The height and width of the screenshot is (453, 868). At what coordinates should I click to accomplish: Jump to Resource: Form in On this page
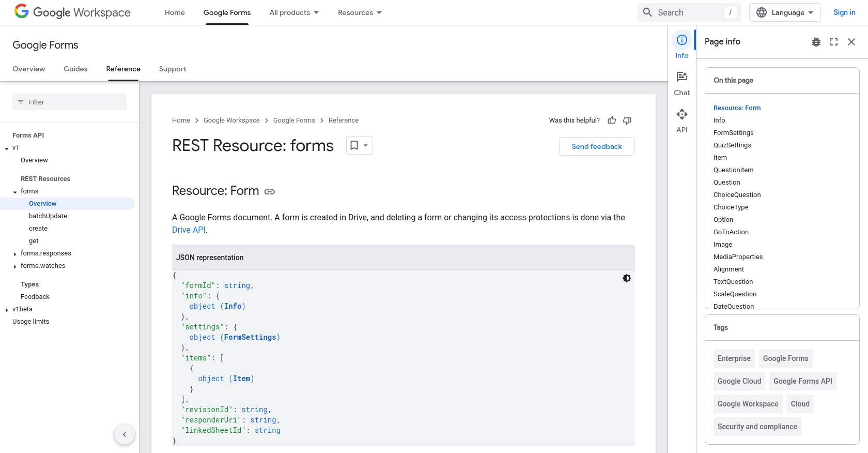click(x=737, y=108)
